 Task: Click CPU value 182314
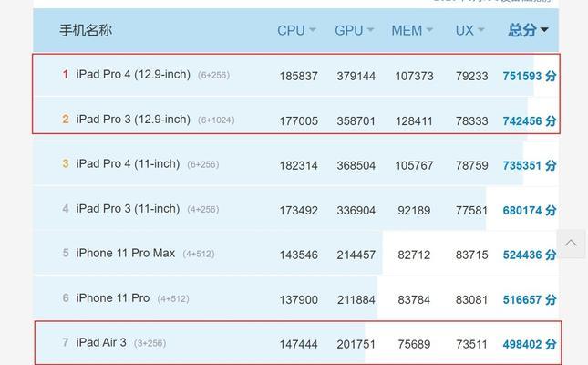[x=298, y=165]
